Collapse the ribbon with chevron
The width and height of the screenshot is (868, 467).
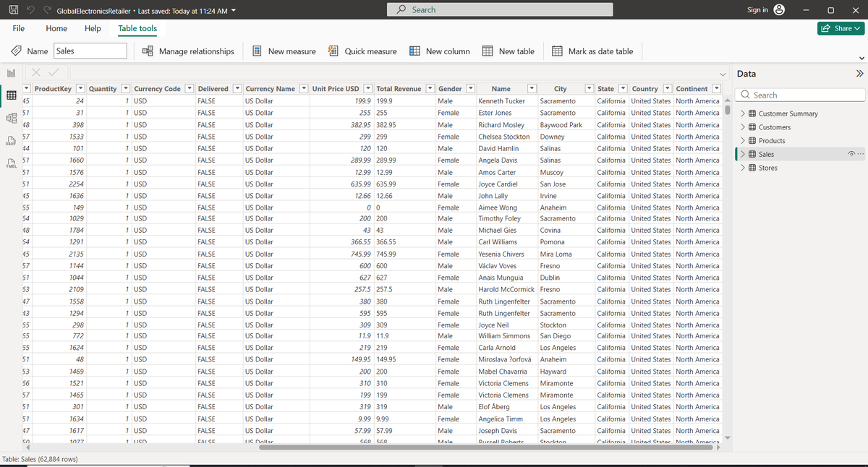click(x=861, y=59)
